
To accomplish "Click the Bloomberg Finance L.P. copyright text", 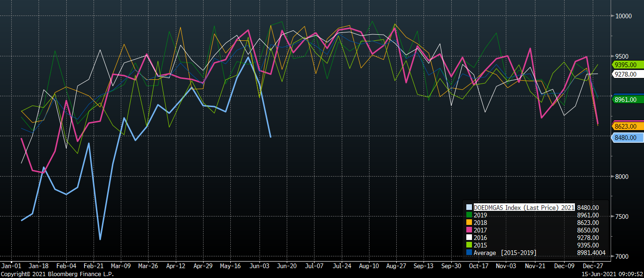I will [x=57, y=274].
